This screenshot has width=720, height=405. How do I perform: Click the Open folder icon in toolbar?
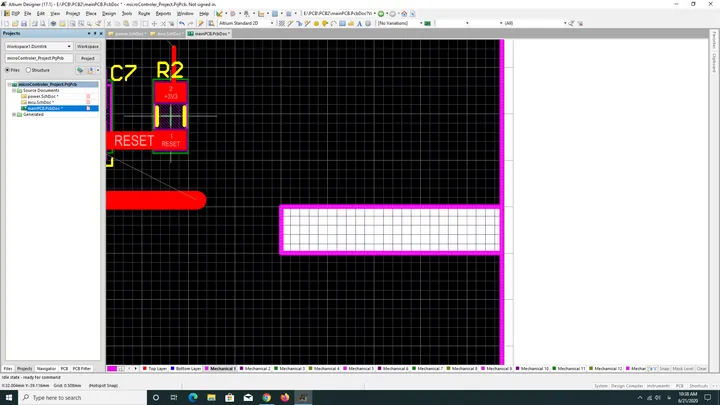point(15,23)
